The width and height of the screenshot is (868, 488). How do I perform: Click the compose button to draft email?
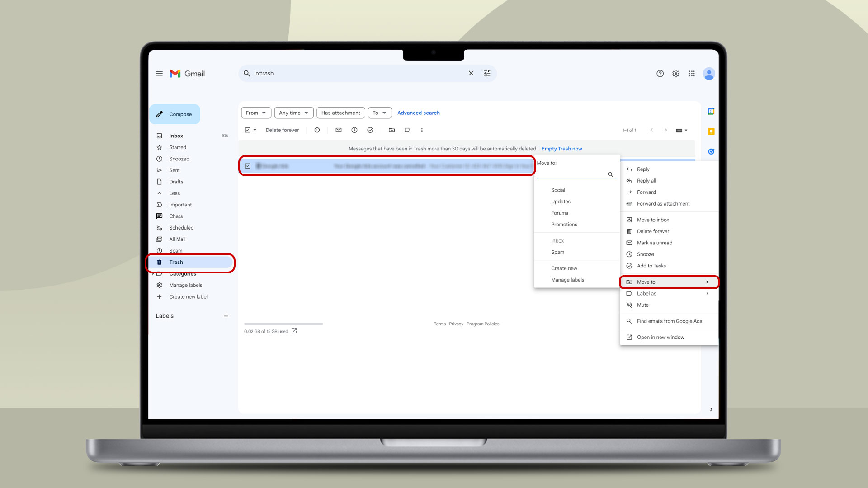[175, 114]
